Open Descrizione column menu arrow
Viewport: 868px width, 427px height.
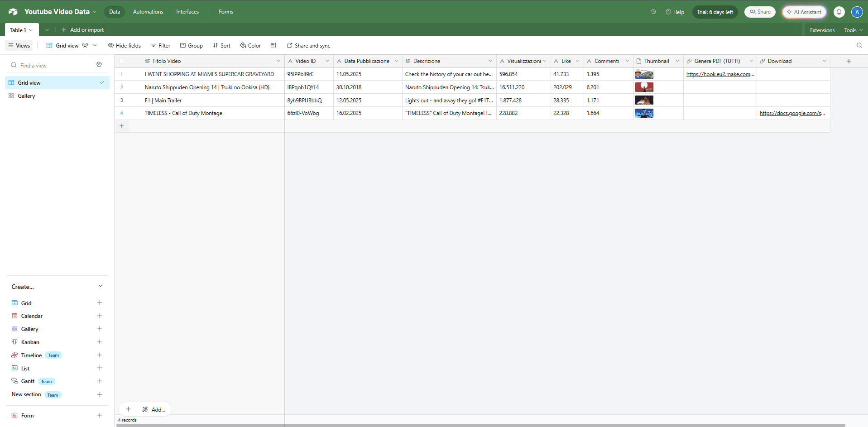tap(490, 61)
